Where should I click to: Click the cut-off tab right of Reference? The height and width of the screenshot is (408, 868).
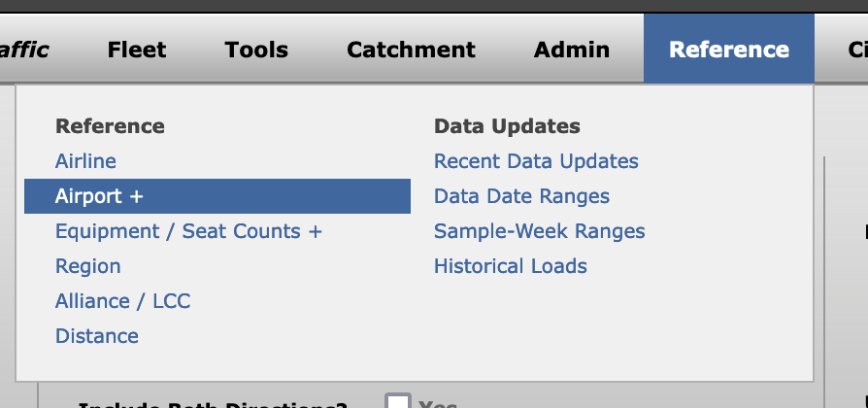pos(856,50)
